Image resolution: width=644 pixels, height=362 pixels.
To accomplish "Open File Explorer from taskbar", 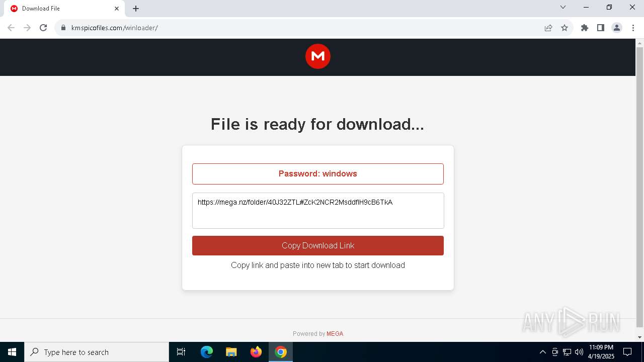I will [231, 352].
